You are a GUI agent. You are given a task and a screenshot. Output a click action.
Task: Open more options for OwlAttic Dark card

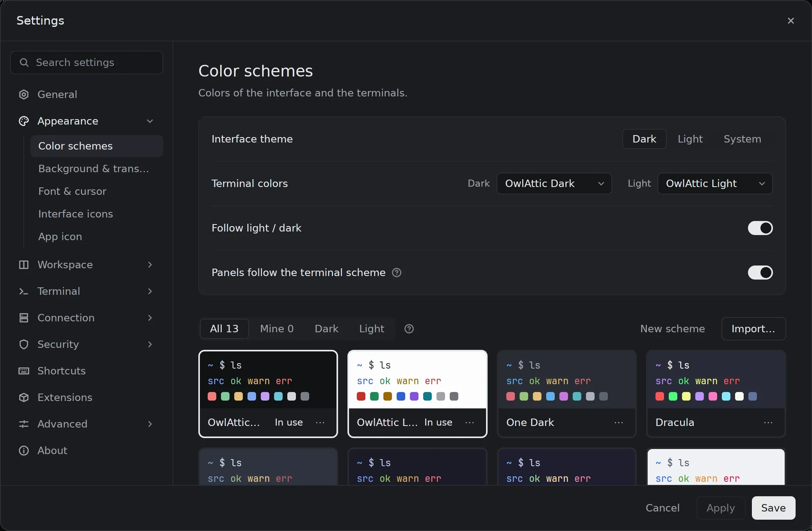click(x=320, y=422)
